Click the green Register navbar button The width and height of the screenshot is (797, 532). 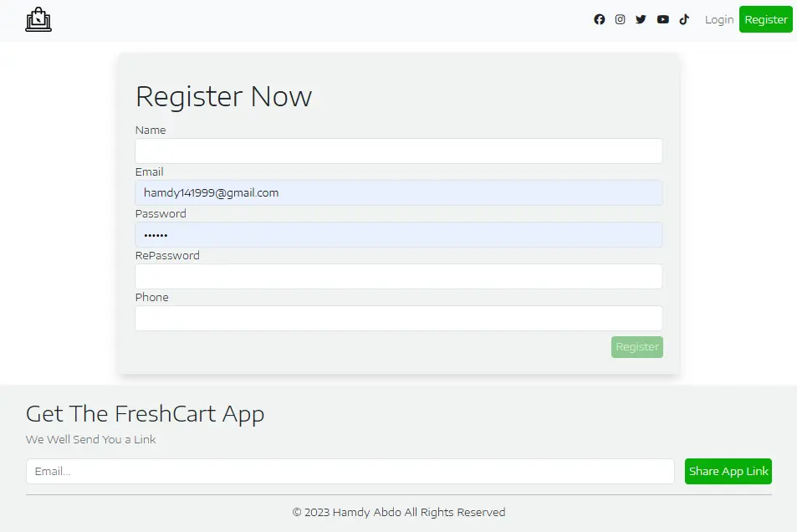pos(765,19)
